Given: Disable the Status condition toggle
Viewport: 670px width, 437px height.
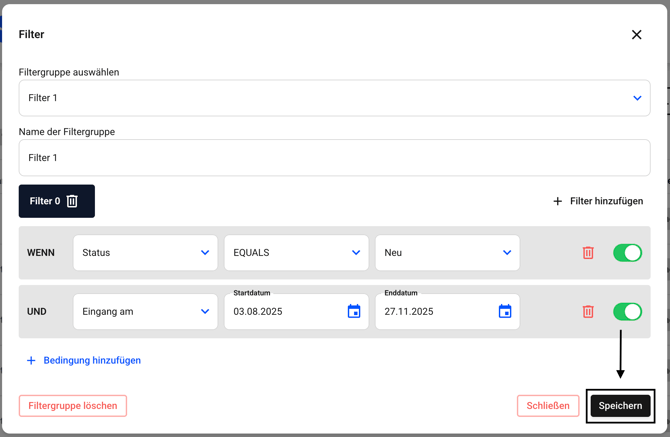Looking at the screenshot, I should [x=627, y=253].
